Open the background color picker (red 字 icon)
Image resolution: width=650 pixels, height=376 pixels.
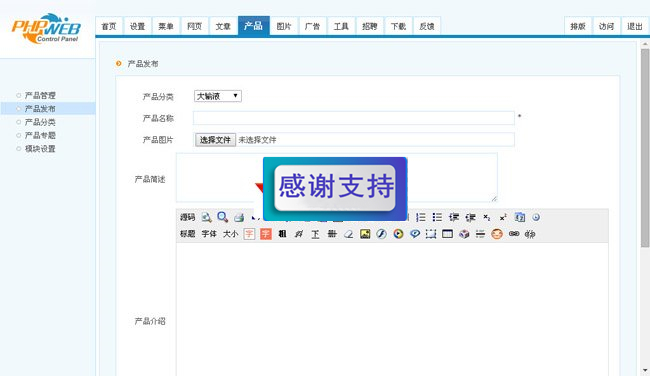(x=266, y=234)
